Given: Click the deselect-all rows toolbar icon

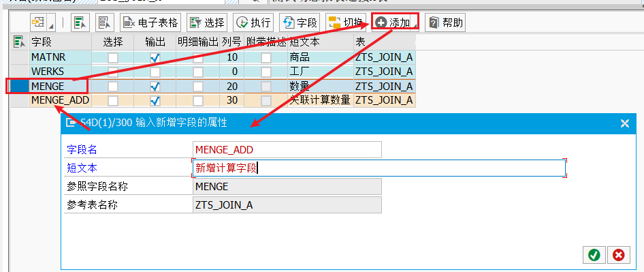Looking at the screenshot, I should [104, 22].
